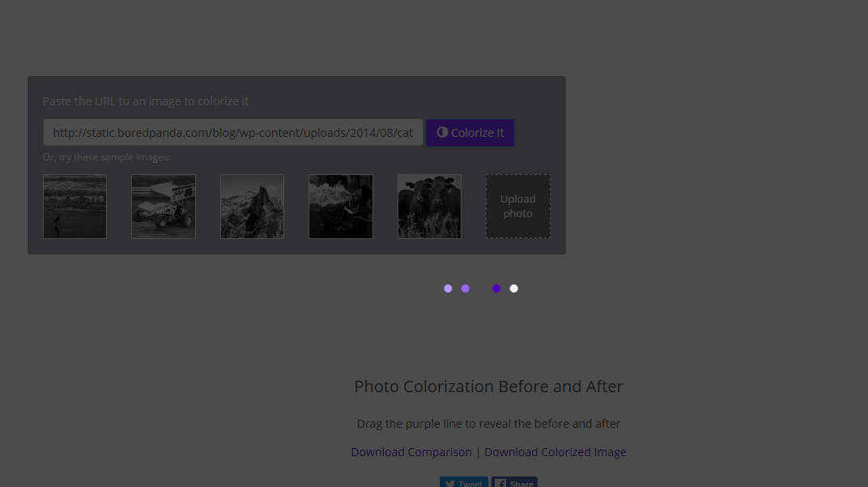Viewport: 868px width, 487px height.
Task: Click the white carousel navigation dot
Action: point(513,288)
